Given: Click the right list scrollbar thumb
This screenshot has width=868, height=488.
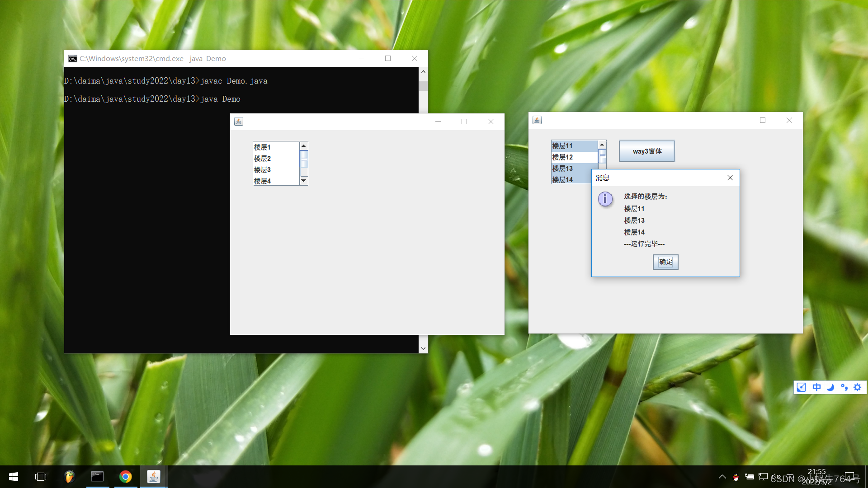Looking at the screenshot, I should click(602, 156).
